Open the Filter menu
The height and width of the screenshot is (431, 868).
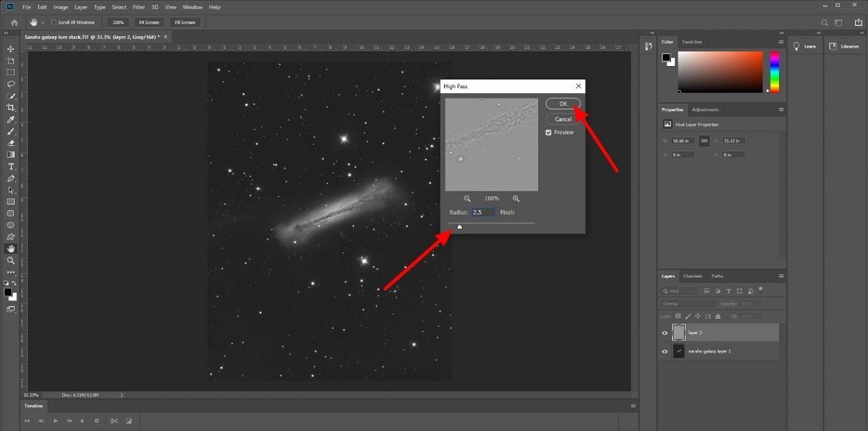139,7
